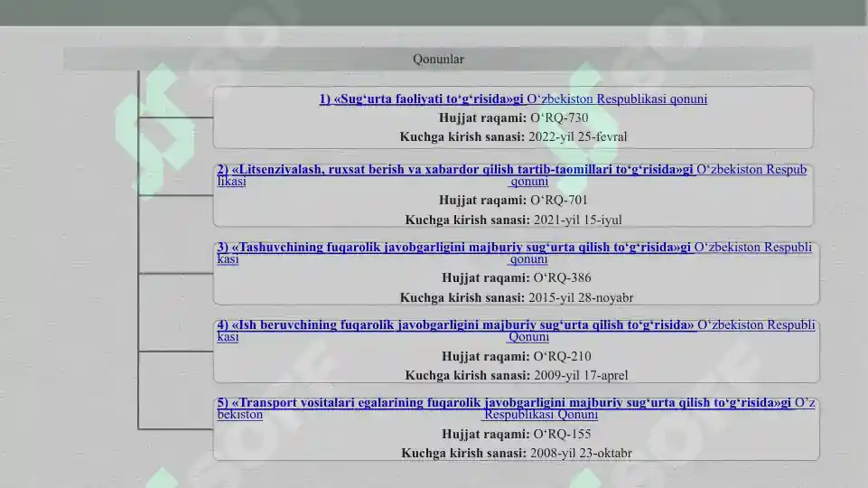
Task: Select the date 2015-yil 28-noyabr
Action: (x=581, y=297)
